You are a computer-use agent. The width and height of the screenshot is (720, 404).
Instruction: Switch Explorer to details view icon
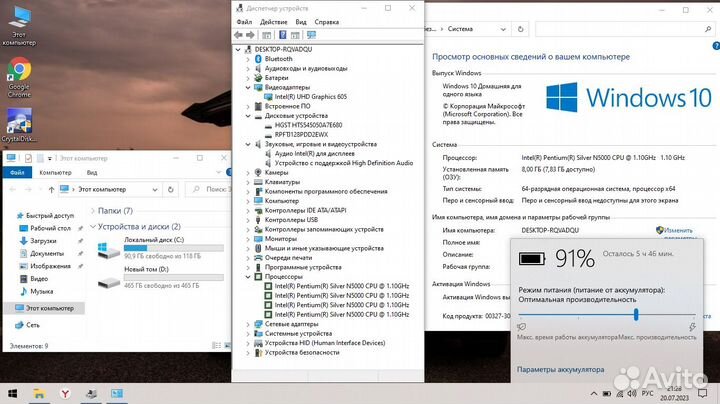(216, 345)
